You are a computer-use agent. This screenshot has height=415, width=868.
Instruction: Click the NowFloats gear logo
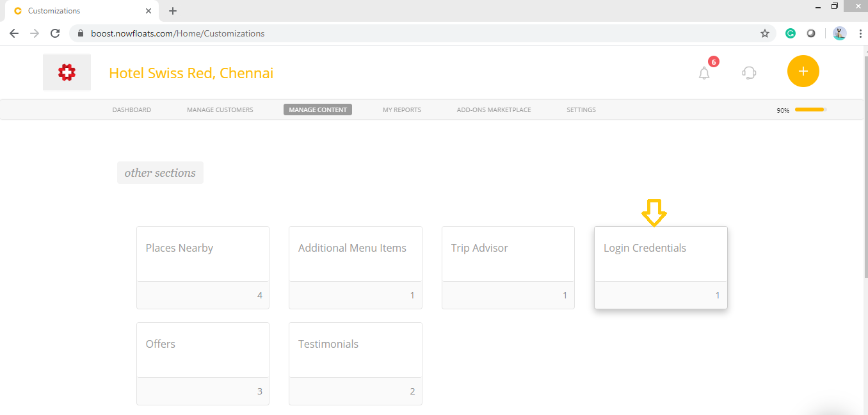67,72
